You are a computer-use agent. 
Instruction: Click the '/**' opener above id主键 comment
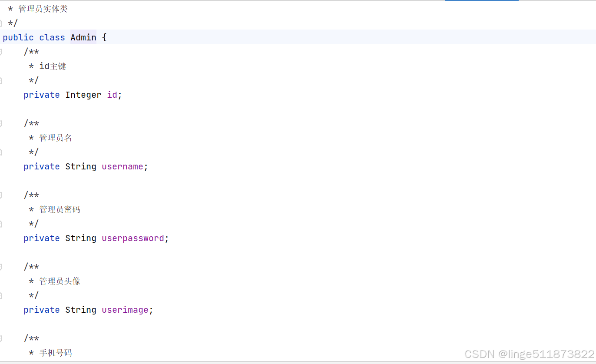tap(31, 52)
